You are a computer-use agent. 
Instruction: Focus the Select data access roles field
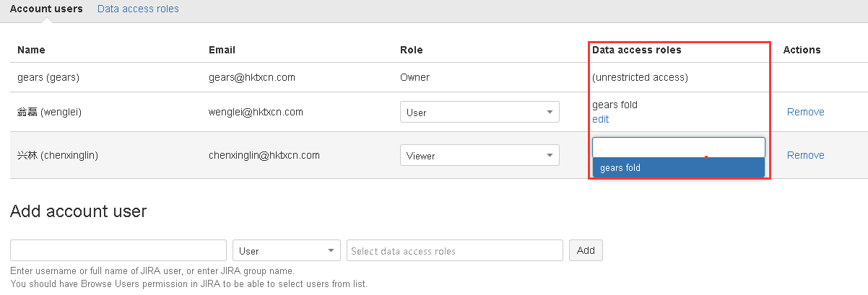pos(454,251)
